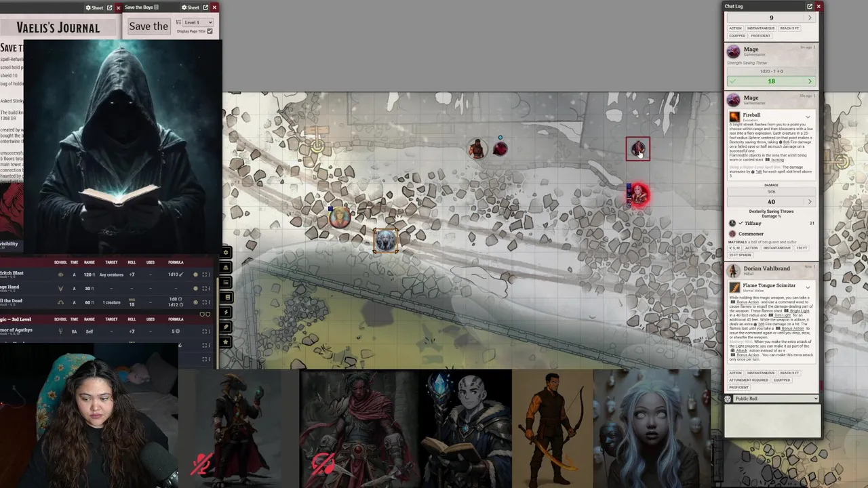
Task: Open the features list tab on sheet sidebar
Action: 226,282
